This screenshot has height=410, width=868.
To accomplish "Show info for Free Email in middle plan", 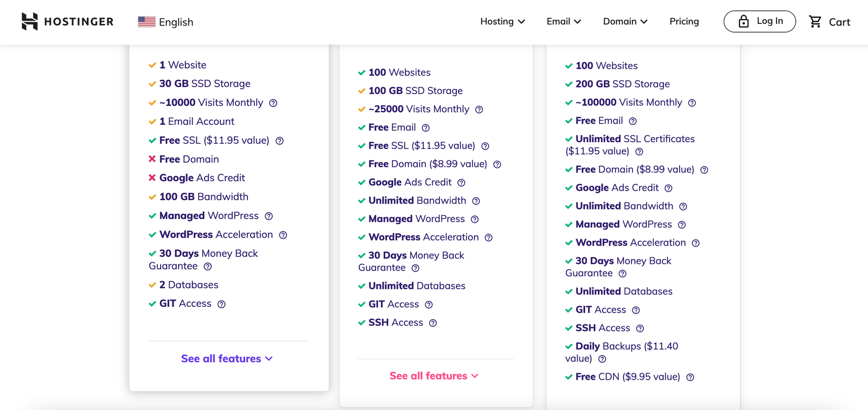I will (426, 128).
